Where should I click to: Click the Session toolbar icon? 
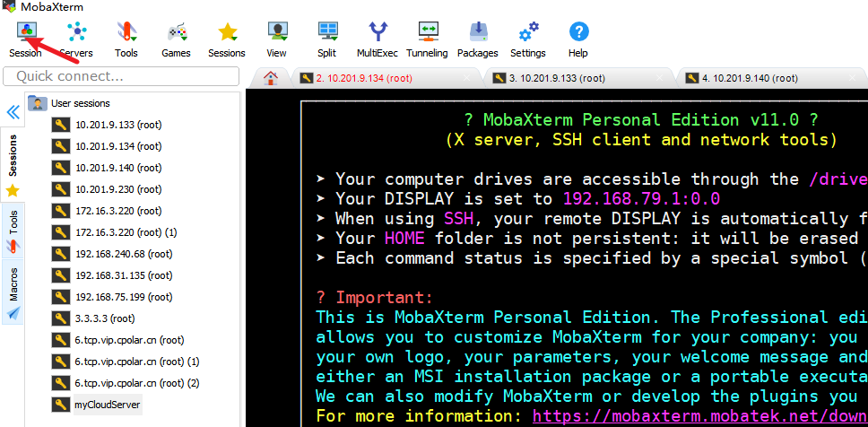pyautogui.click(x=25, y=31)
